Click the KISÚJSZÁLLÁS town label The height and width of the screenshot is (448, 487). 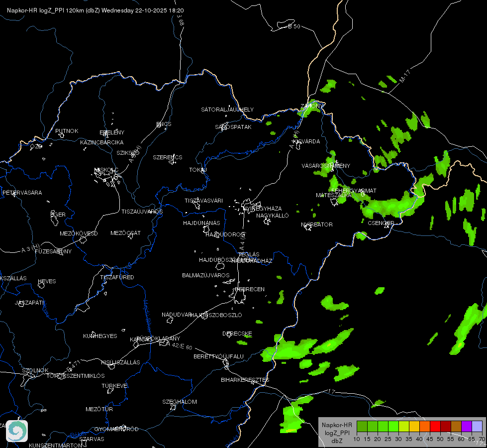(120, 362)
